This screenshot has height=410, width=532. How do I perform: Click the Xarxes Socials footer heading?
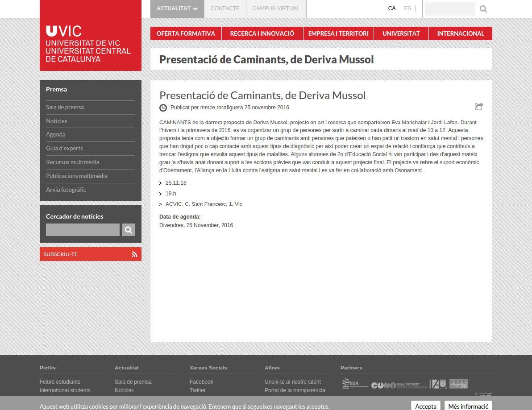tap(208, 368)
